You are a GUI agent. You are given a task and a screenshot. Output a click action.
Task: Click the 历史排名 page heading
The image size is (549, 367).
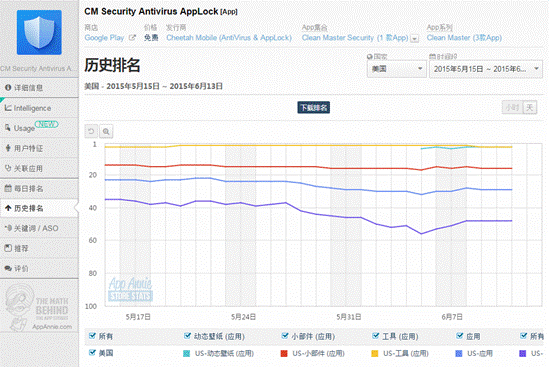pyautogui.click(x=112, y=65)
